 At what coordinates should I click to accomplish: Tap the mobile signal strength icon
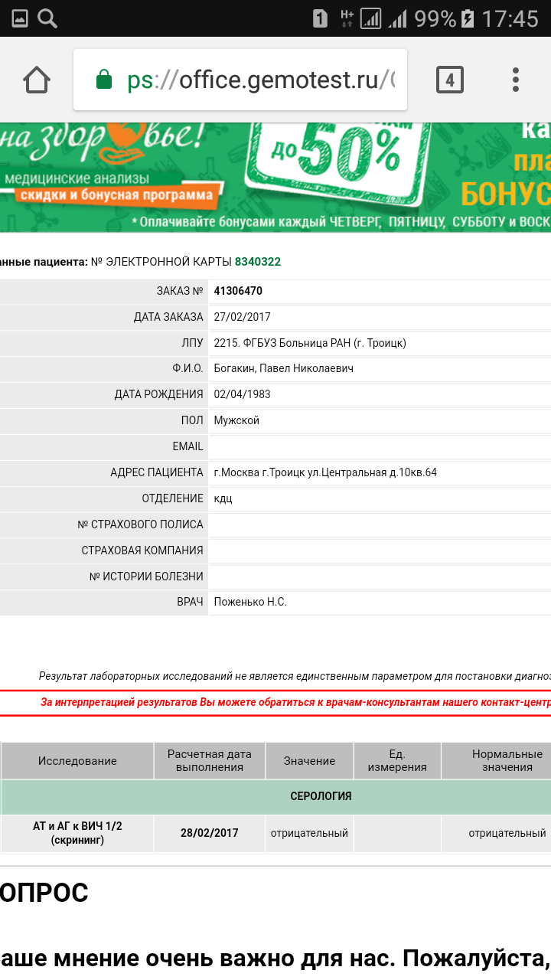pos(398,18)
